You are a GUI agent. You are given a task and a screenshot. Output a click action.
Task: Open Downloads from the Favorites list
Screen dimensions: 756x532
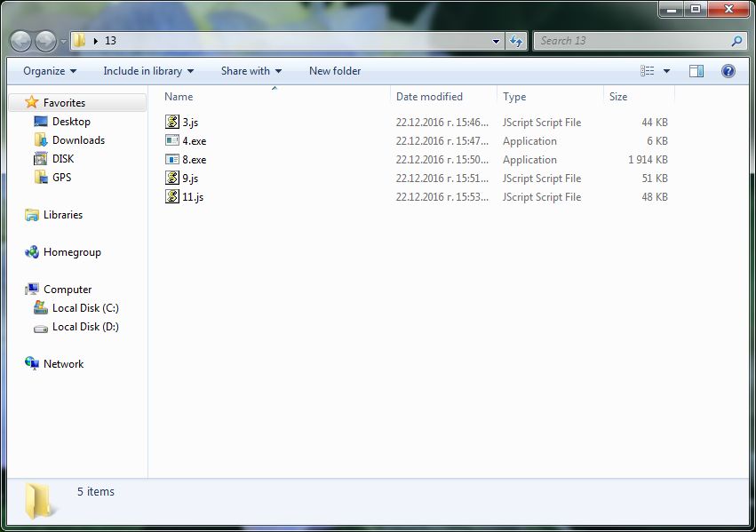tap(78, 140)
